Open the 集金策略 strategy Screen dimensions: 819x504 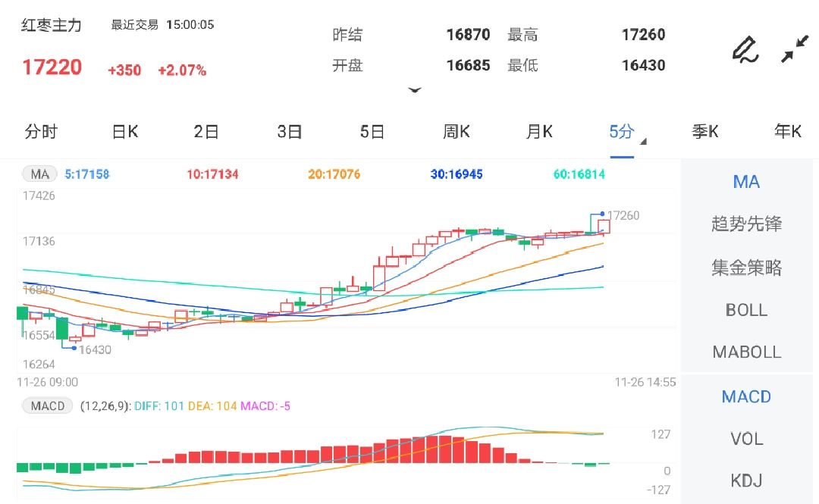pyautogui.click(x=746, y=267)
